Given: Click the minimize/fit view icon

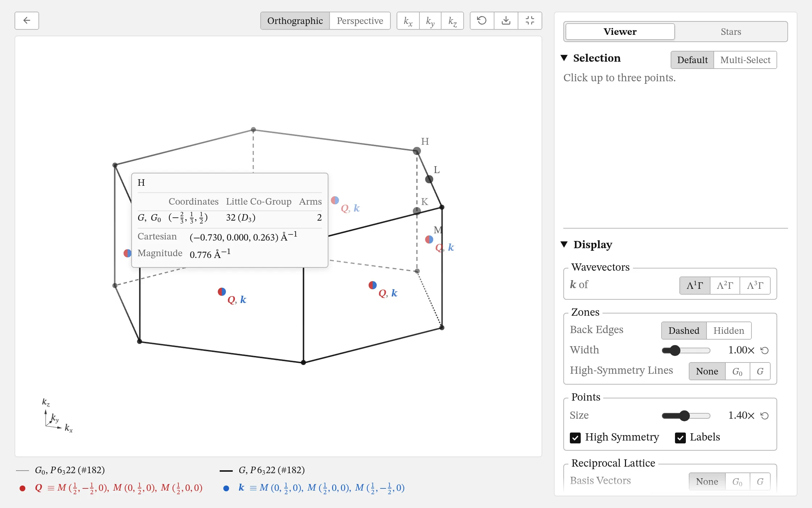Looking at the screenshot, I should (530, 21).
